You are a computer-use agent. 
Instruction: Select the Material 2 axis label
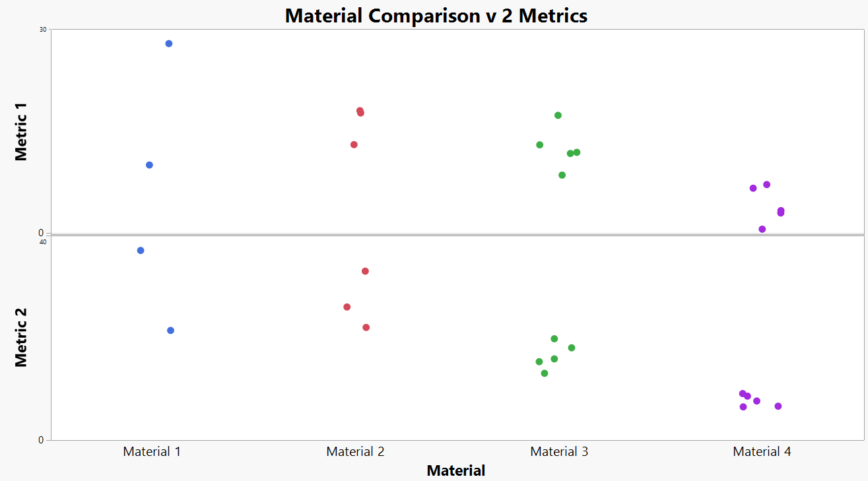point(355,452)
